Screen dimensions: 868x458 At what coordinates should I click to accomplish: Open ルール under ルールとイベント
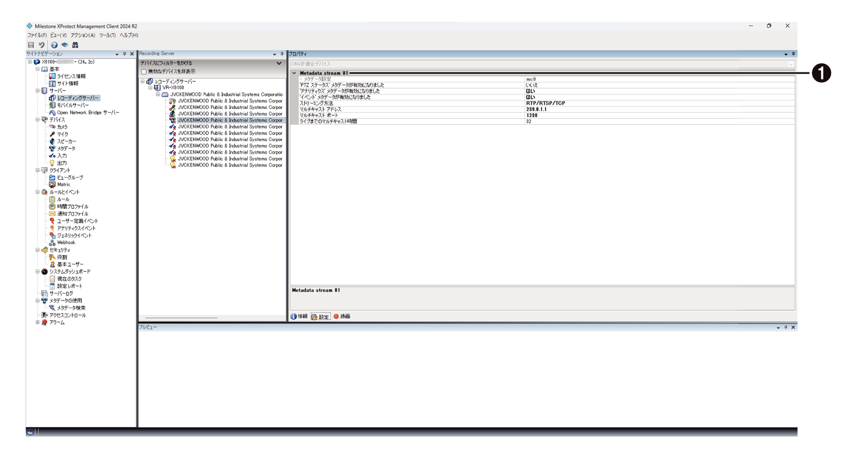(x=63, y=199)
